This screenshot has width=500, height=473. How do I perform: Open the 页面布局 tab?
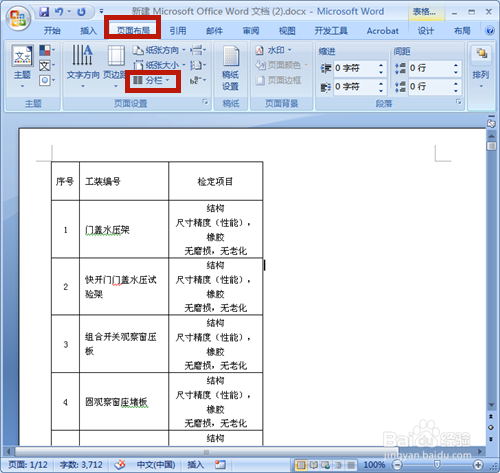[x=133, y=31]
